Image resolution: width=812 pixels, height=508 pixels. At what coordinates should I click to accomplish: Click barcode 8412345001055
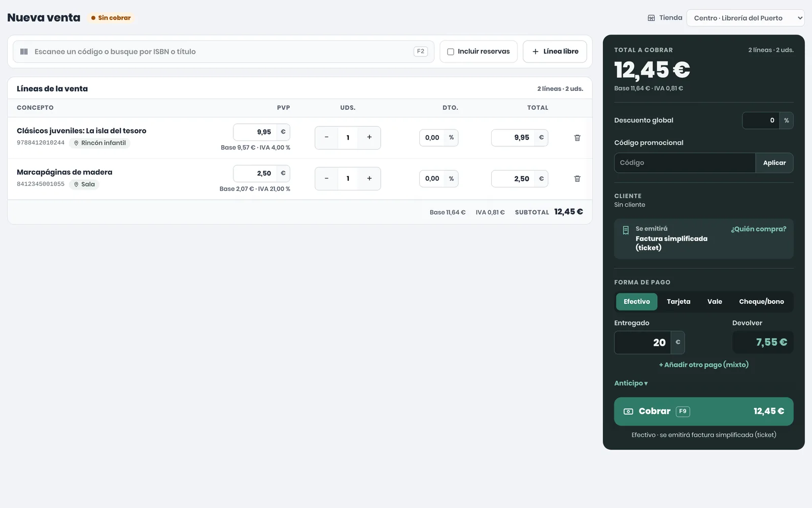click(x=41, y=184)
